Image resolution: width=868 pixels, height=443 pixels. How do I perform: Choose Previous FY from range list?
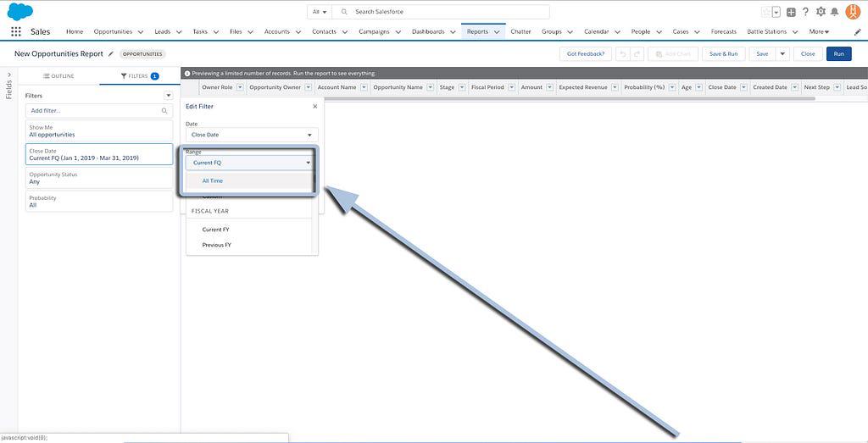(x=216, y=245)
